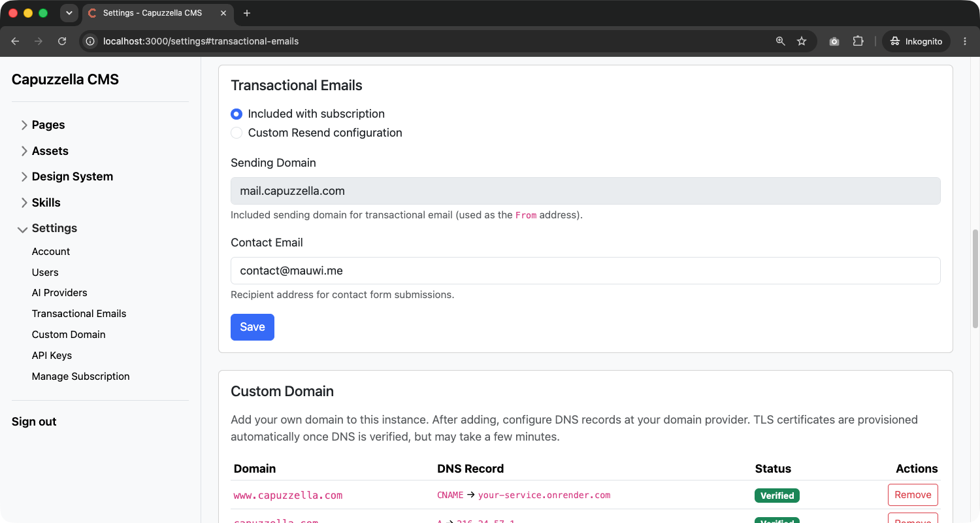Select Custom Resend configuration radio
Screen dimensions: 980x523
237,133
